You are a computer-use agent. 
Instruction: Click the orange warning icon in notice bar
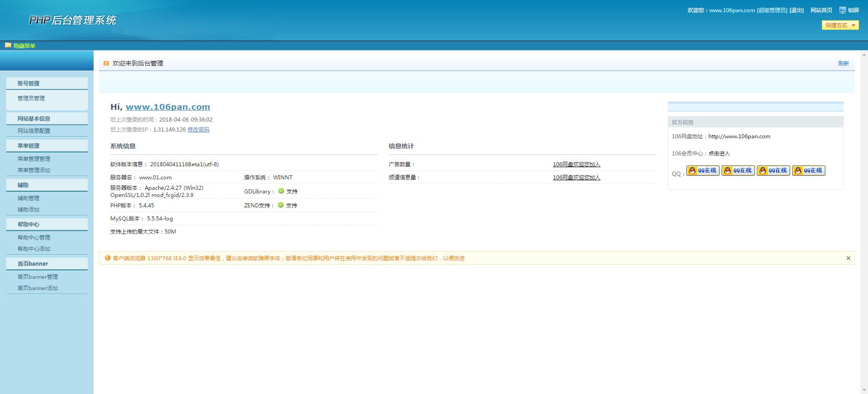click(x=108, y=258)
